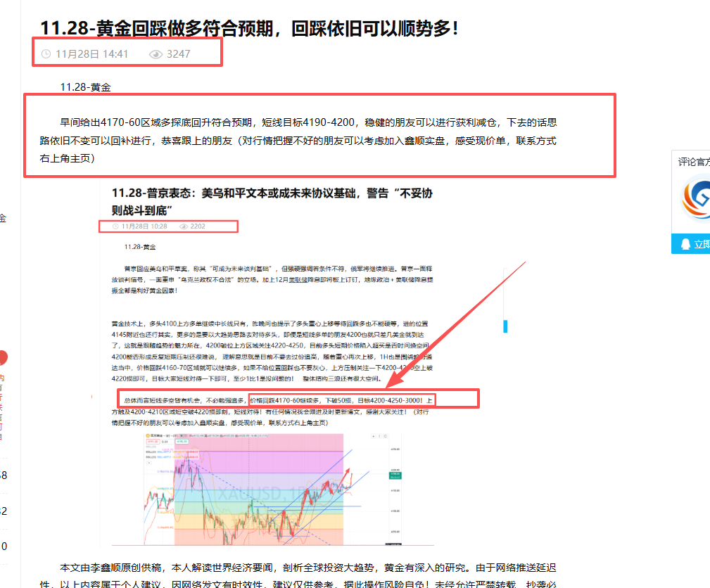
Task: Click the plus icon at the chart's top-right corner
Action: (x=373, y=437)
